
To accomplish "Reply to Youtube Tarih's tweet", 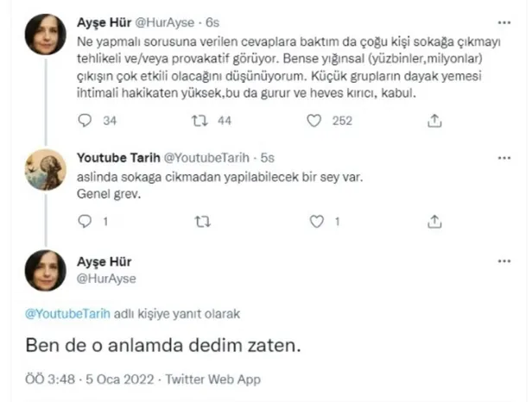I will (x=84, y=222).
